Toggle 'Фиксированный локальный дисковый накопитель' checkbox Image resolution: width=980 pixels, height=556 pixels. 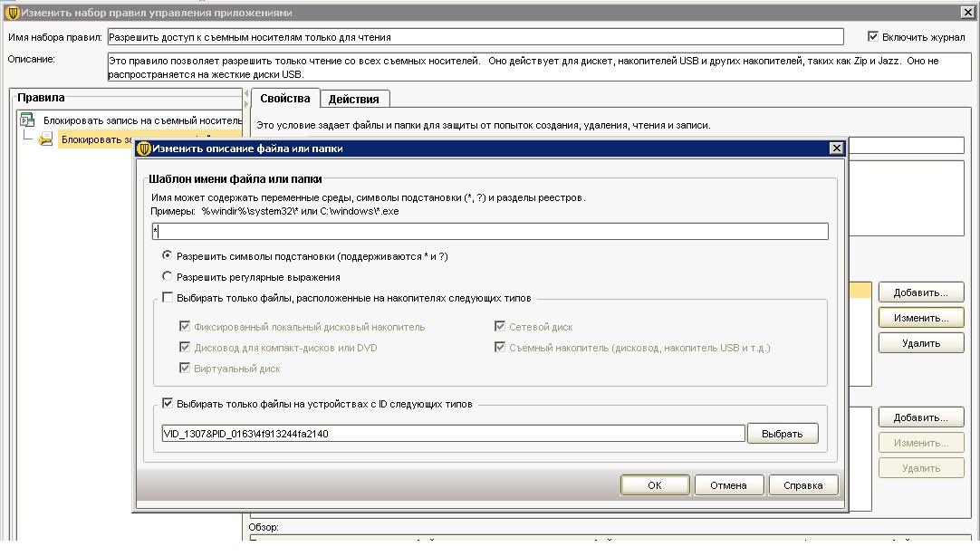[x=185, y=326]
